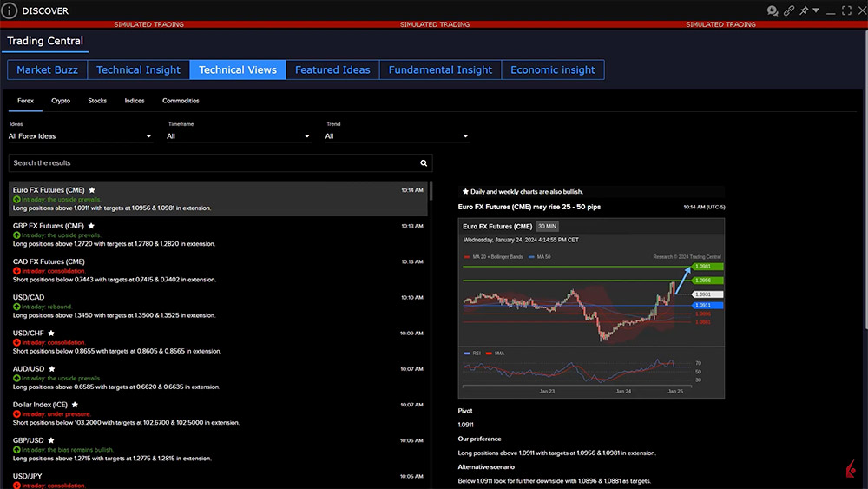This screenshot has width=868, height=489.
Task: Click the pin icon in title bar
Action: [x=804, y=10]
